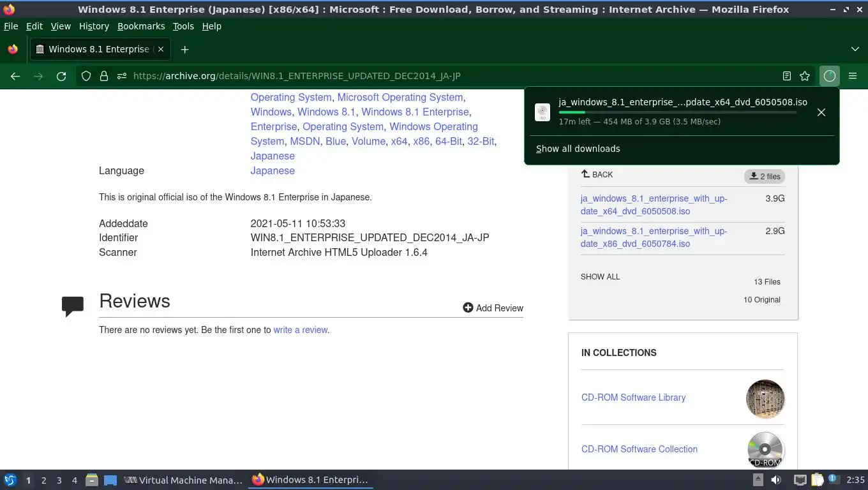868x490 pixels.
Task: Click the 10 Original text
Action: pos(762,300)
